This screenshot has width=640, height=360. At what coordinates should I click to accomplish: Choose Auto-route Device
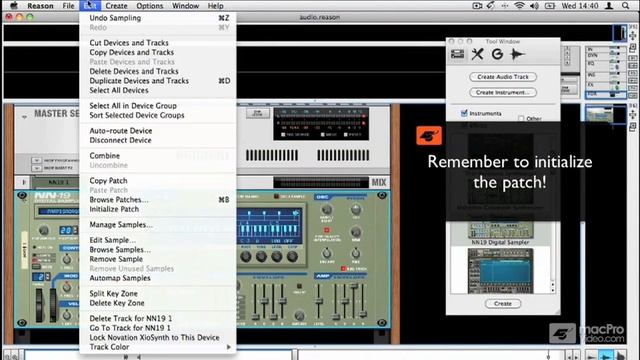tap(158, 131)
